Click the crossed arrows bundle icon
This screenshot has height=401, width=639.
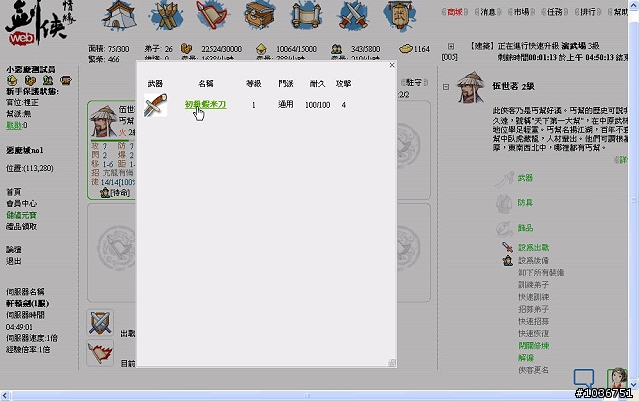(x=166, y=16)
